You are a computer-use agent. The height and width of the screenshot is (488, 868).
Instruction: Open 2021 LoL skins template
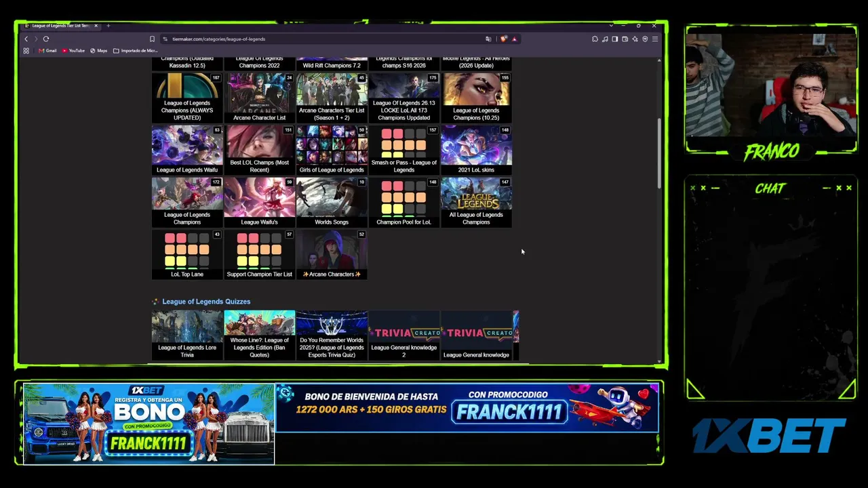(476, 150)
